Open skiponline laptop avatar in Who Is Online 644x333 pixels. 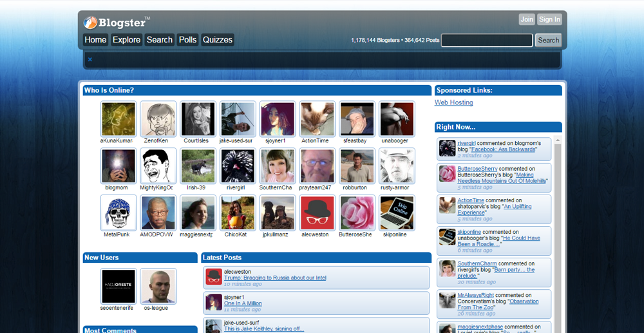(x=397, y=213)
